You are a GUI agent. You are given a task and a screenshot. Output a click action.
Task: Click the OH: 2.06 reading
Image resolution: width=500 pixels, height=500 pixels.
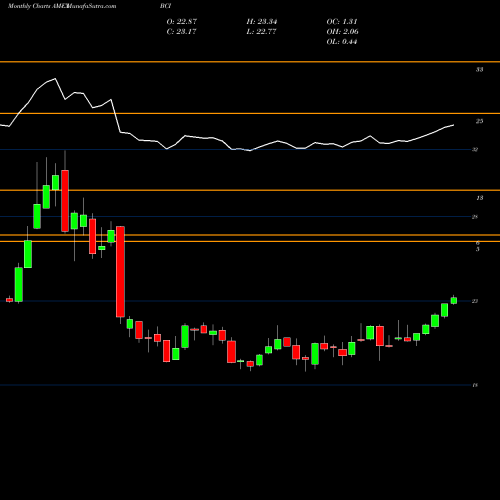tap(343, 32)
